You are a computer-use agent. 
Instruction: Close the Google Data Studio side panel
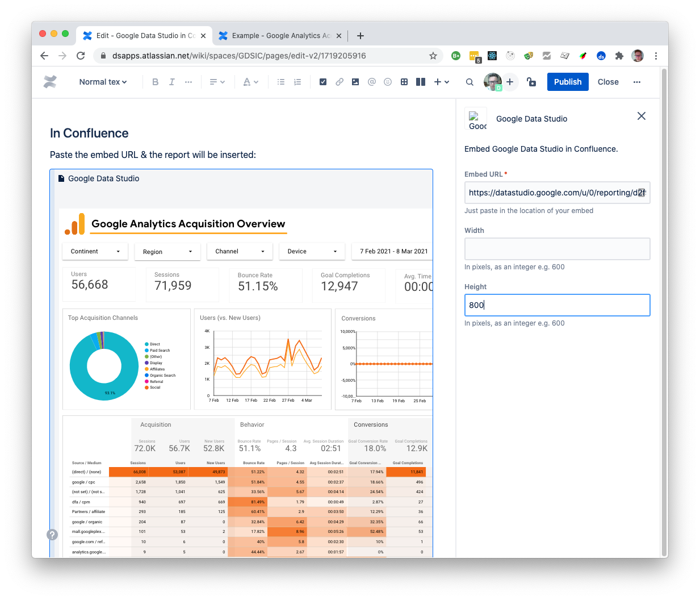[x=642, y=116]
